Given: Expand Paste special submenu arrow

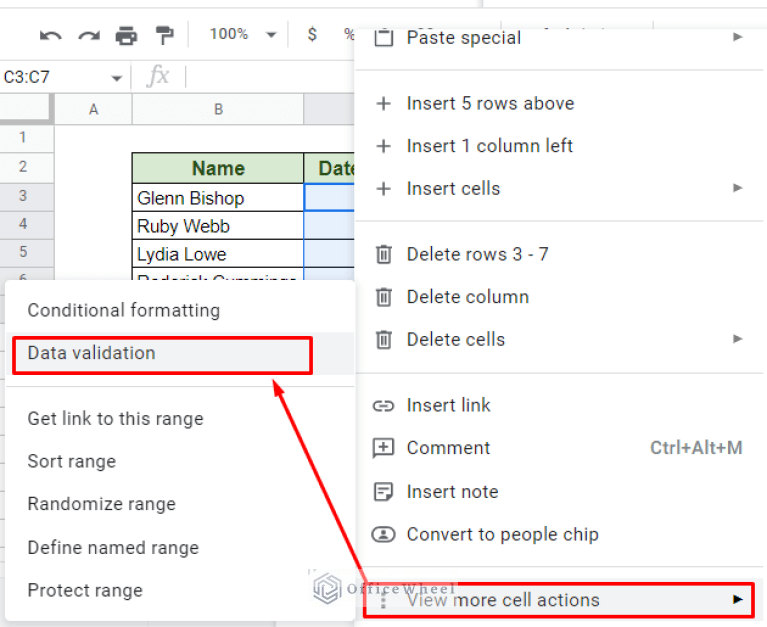Looking at the screenshot, I should (738, 37).
